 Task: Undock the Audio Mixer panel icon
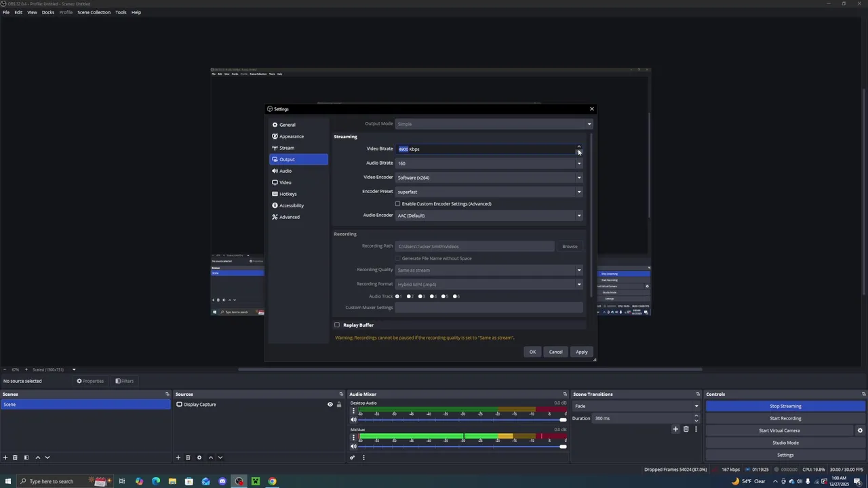coord(565,394)
